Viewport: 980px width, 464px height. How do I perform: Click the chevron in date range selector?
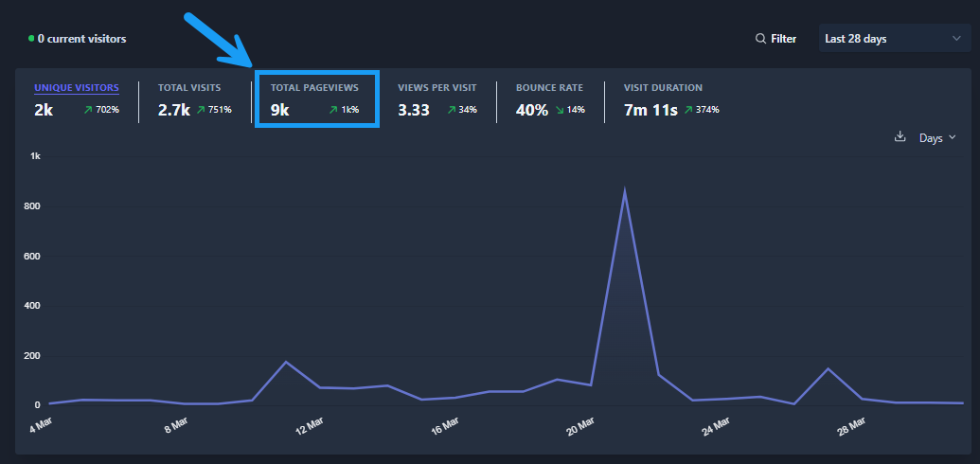pos(955,39)
